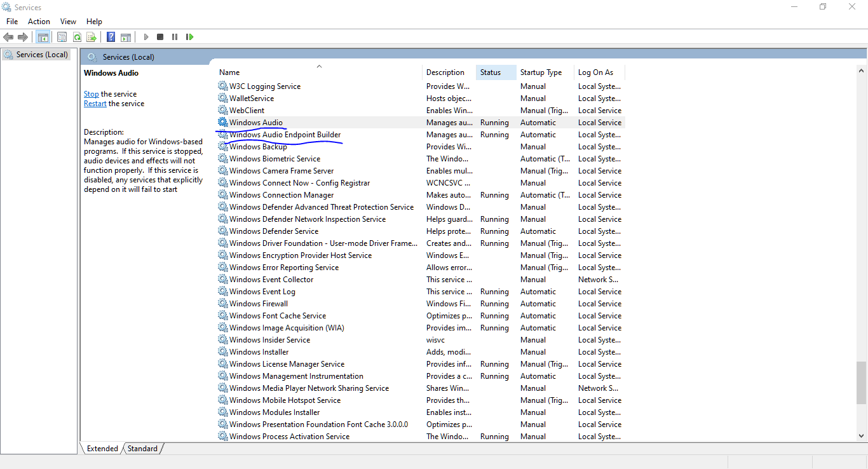Click gear icon beside Windows Event Log

(222, 292)
